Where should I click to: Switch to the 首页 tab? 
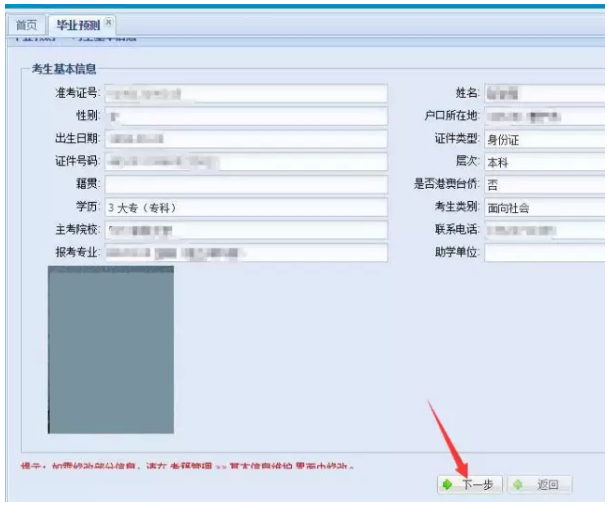(x=27, y=25)
